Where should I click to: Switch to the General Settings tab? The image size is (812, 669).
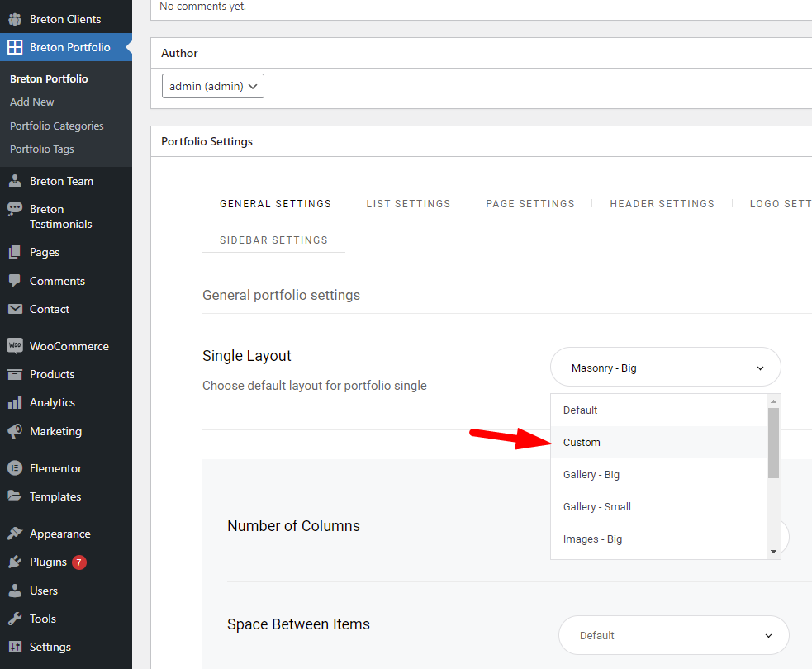[x=276, y=203]
